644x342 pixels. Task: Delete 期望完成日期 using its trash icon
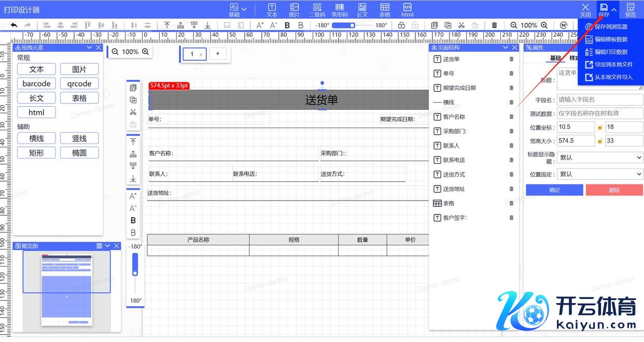click(x=511, y=88)
